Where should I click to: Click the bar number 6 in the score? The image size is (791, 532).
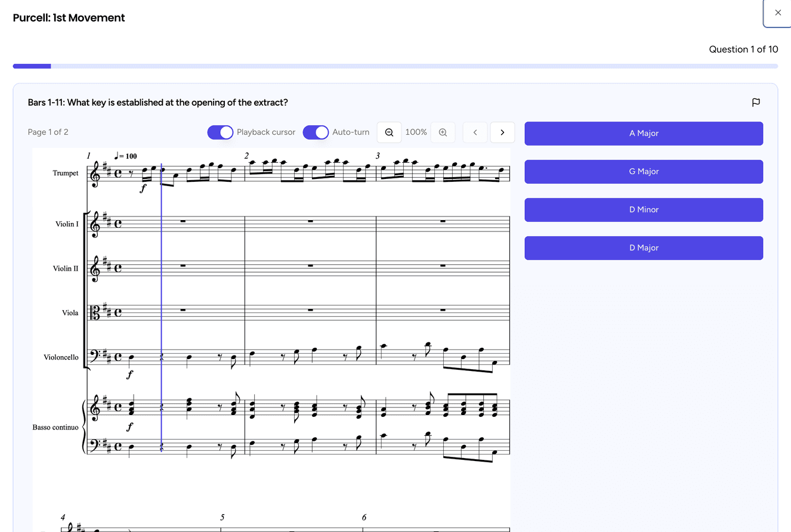[x=364, y=518]
